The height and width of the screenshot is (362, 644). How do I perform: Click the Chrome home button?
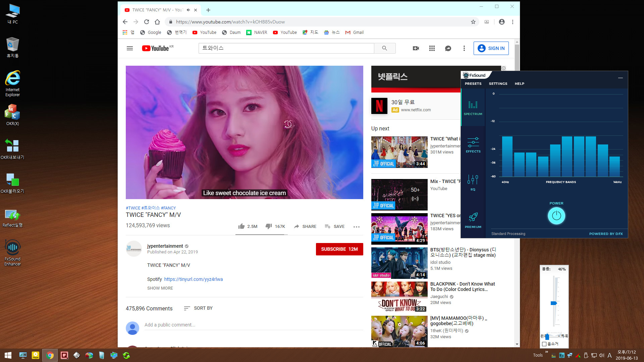point(157,22)
